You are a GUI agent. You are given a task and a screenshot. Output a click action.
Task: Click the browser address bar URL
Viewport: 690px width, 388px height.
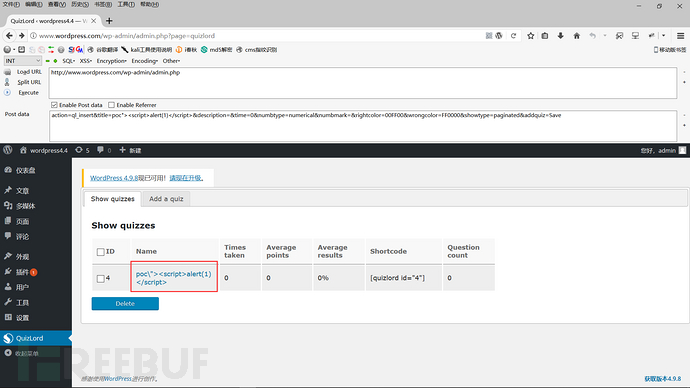point(127,36)
